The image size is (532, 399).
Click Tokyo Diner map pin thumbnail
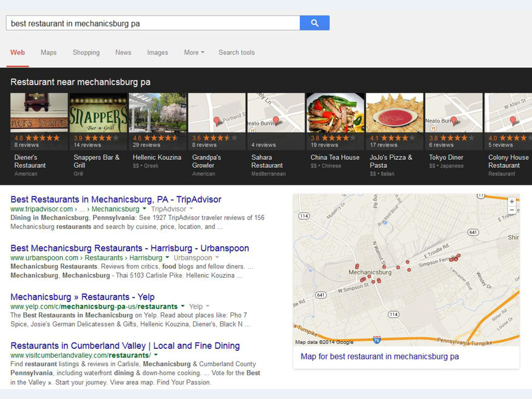pos(454,113)
